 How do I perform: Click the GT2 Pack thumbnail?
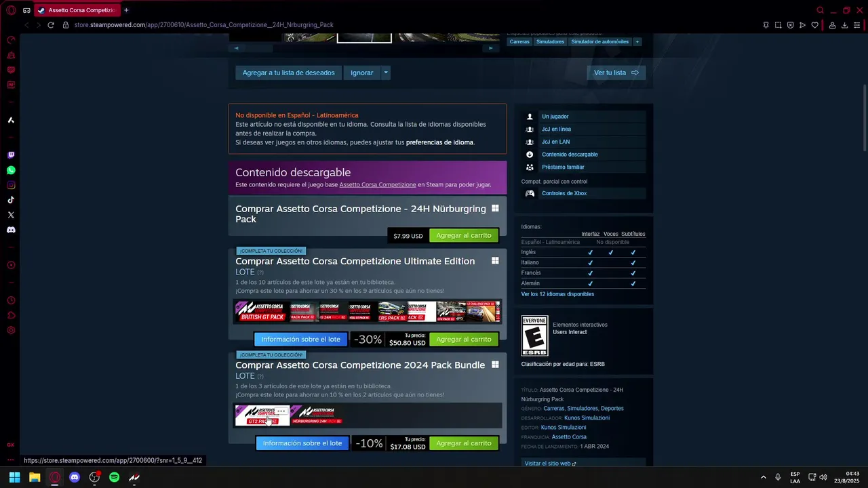tap(262, 415)
